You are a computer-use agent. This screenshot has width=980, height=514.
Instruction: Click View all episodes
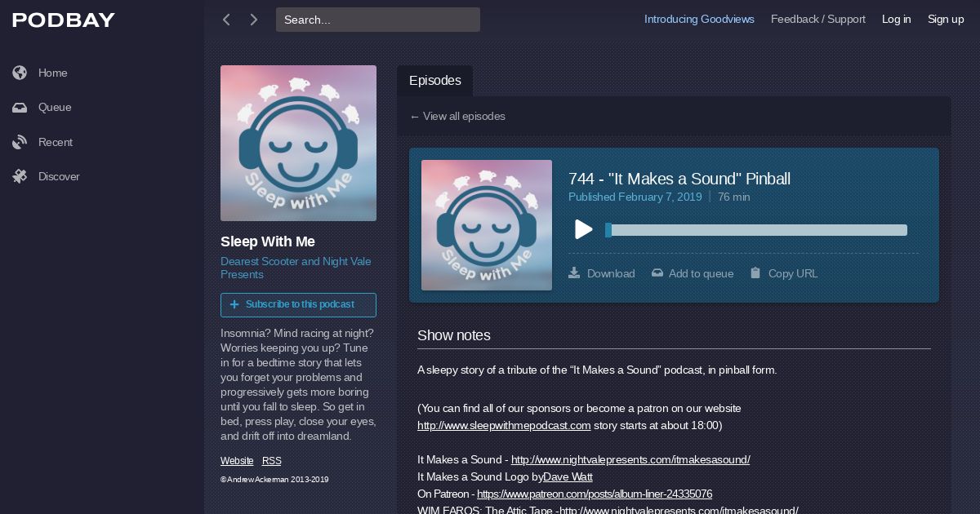pos(457,116)
